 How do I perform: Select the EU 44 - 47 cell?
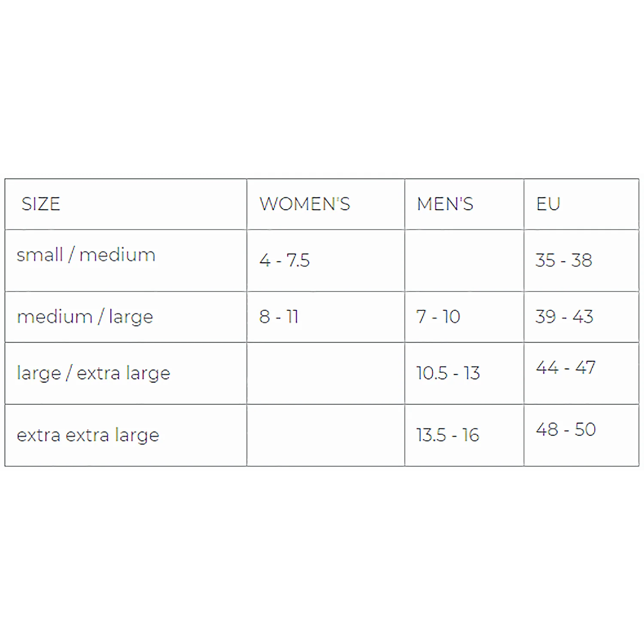pyautogui.click(x=565, y=368)
